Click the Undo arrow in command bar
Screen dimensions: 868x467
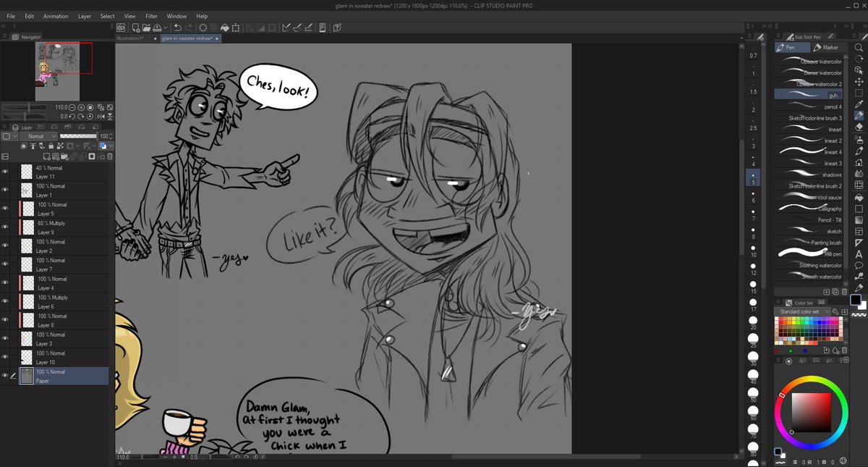(x=177, y=28)
